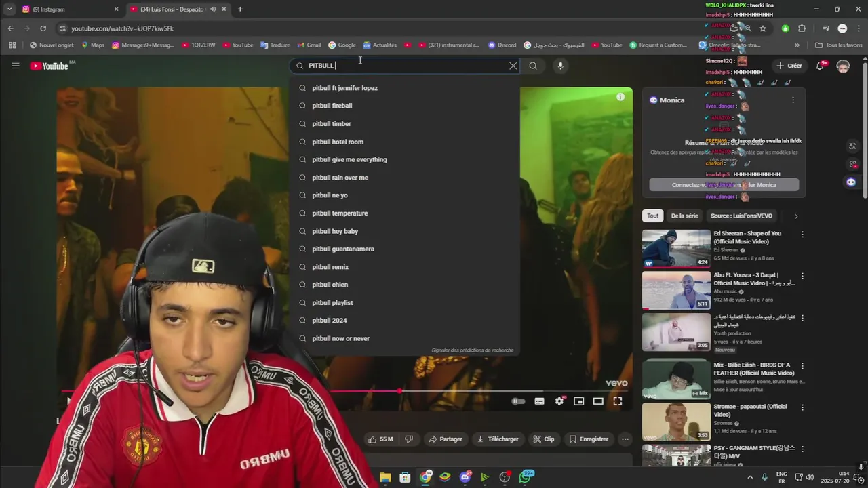Open the YouTube notifications bell
Viewport: 868px width, 488px height.
(x=821, y=66)
